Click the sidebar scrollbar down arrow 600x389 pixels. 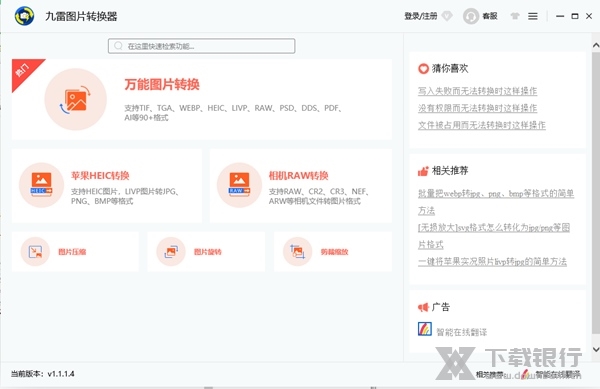(596, 349)
